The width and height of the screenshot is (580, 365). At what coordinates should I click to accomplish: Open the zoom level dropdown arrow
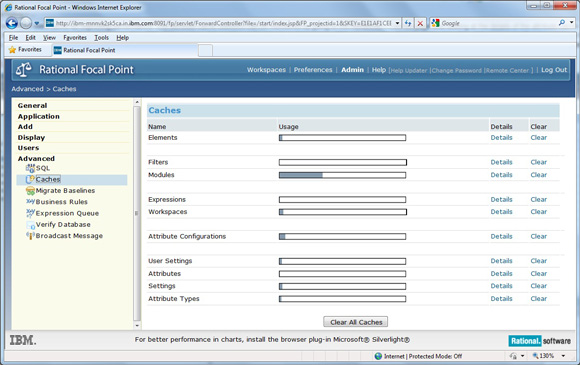tap(563, 356)
